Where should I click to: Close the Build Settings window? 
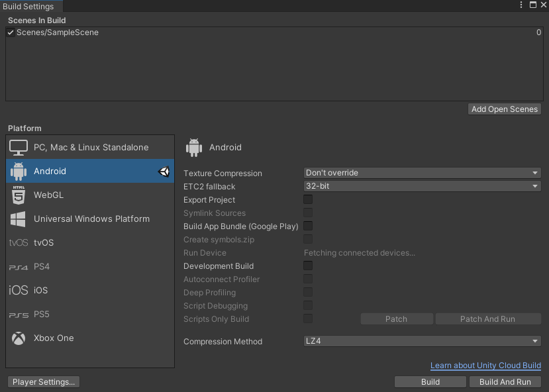click(x=544, y=5)
